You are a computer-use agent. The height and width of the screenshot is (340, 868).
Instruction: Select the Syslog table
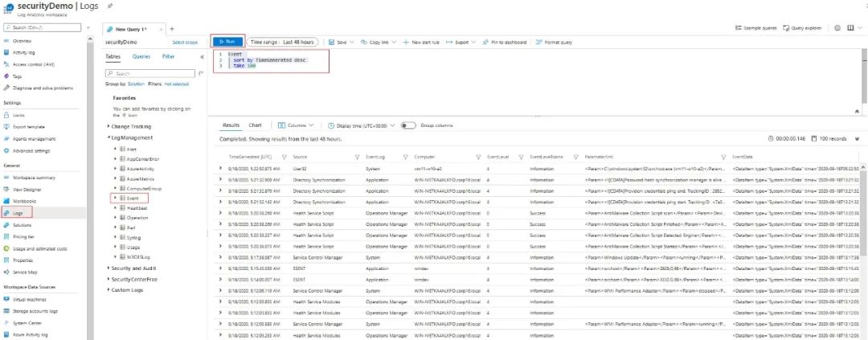pos(133,237)
